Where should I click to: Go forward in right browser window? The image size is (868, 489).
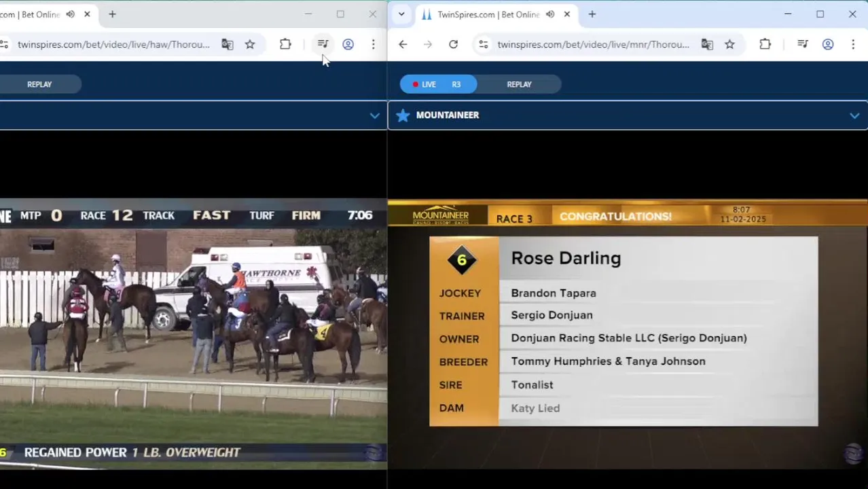pyautogui.click(x=428, y=44)
